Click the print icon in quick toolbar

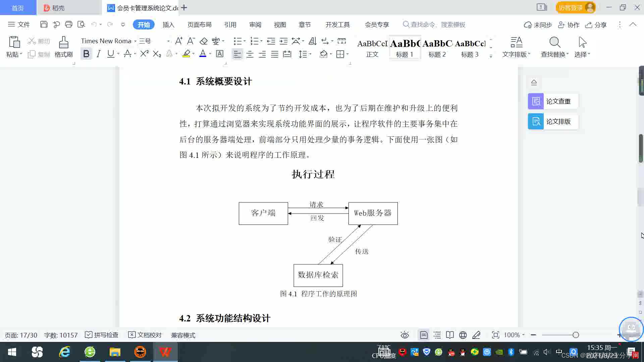(x=69, y=24)
